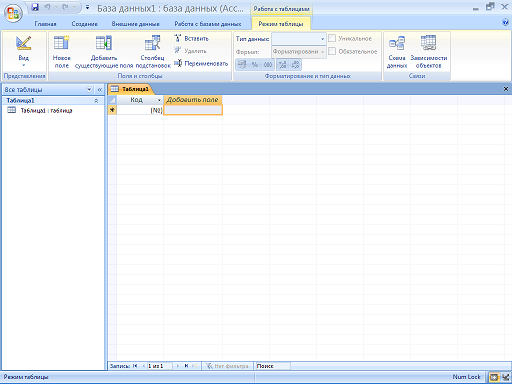Click empty cell under Добавить поле
The height and width of the screenshot is (384, 512).
(193, 110)
